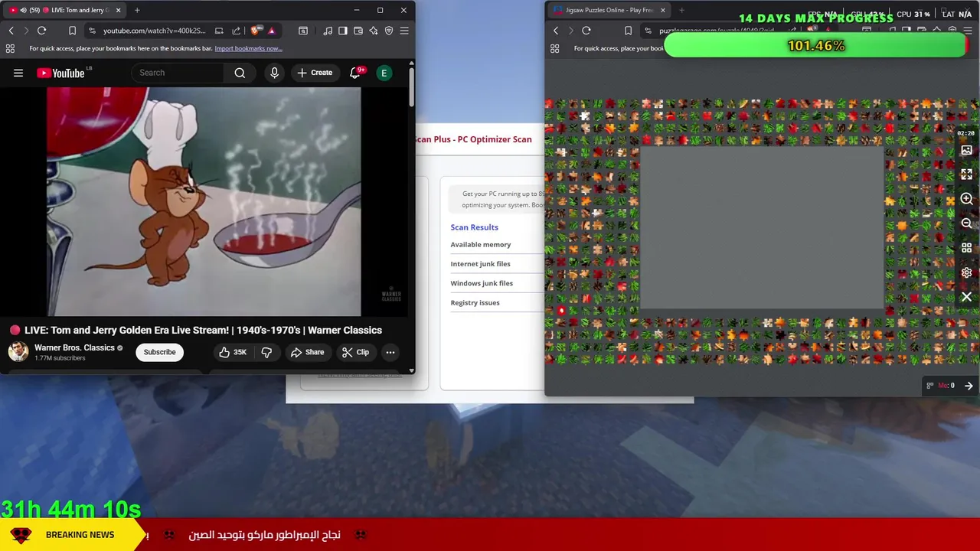Open the apps grid icon on YouTube bookmarks bar

point(10,48)
